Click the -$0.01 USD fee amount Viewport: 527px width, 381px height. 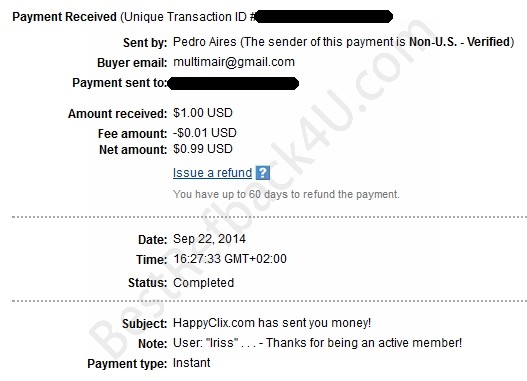[205, 133]
